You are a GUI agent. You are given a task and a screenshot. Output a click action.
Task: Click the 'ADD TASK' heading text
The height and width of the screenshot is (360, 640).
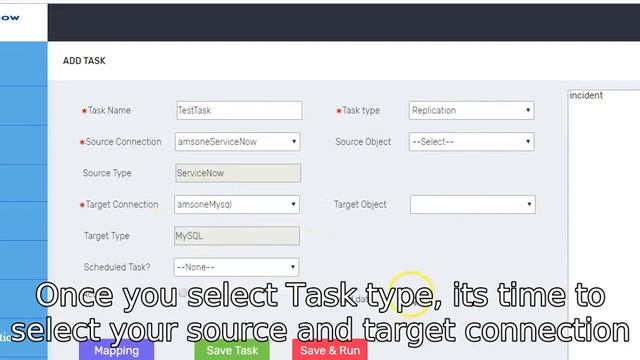84,61
